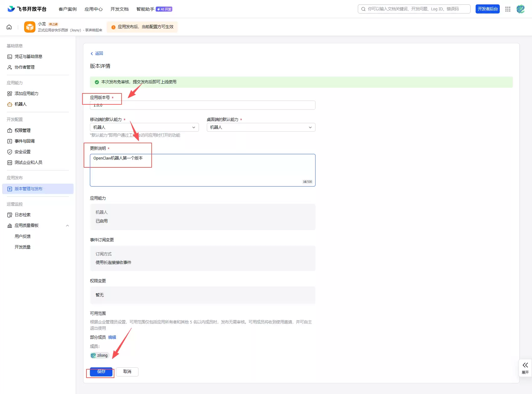Open 日志检索 sidebar item

point(23,215)
